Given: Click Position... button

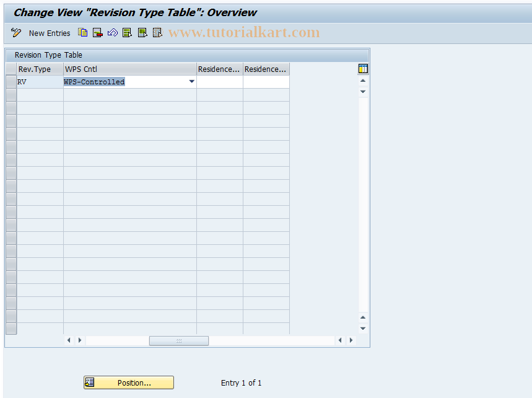Looking at the screenshot, I should click(129, 383).
